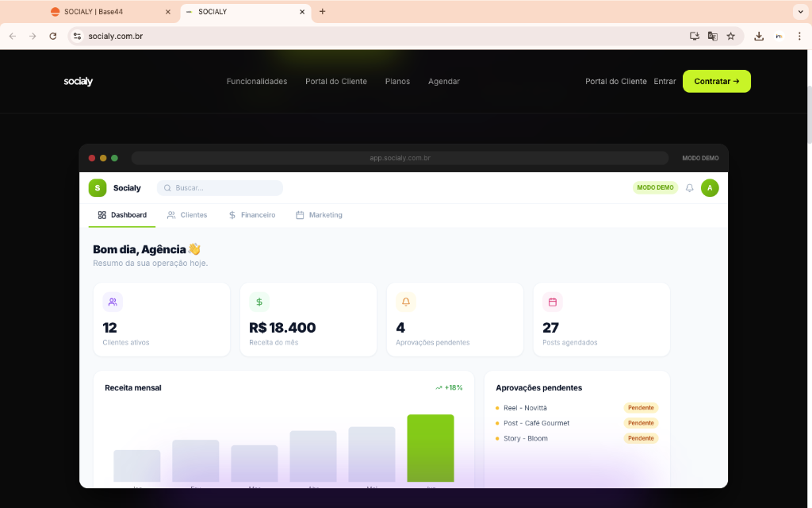Screen dimensions: 812x508
Task: Click Pendente badge for Reel - Novittà
Action: [641, 408]
